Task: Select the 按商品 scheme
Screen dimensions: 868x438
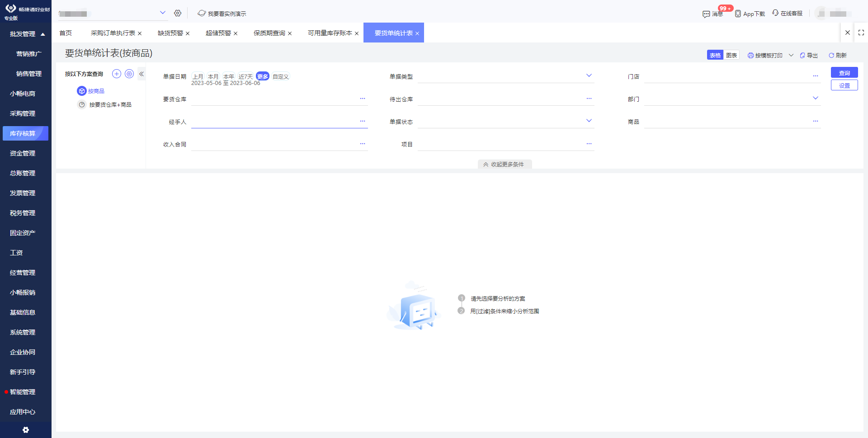Action: point(91,91)
